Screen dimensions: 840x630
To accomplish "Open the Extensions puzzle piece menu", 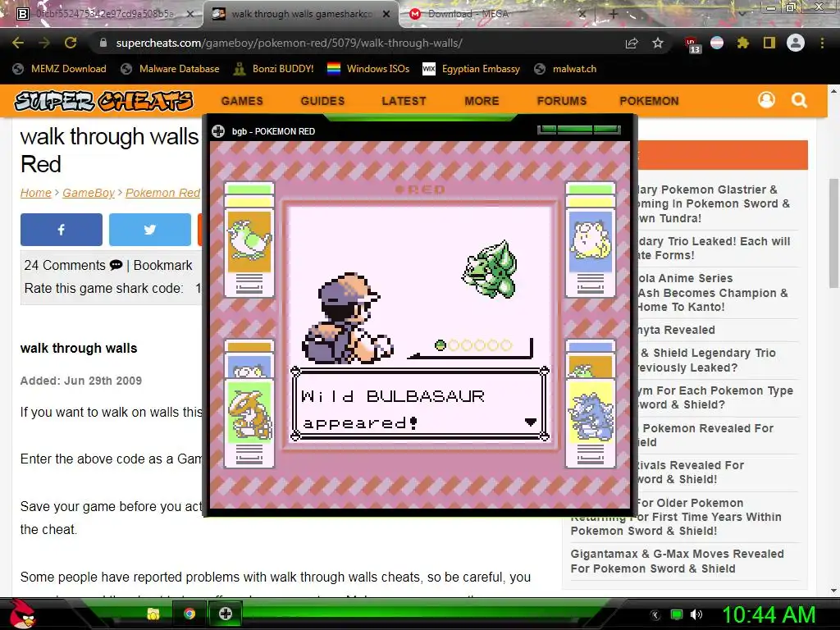I will pyautogui.click(x=742, y=43).
